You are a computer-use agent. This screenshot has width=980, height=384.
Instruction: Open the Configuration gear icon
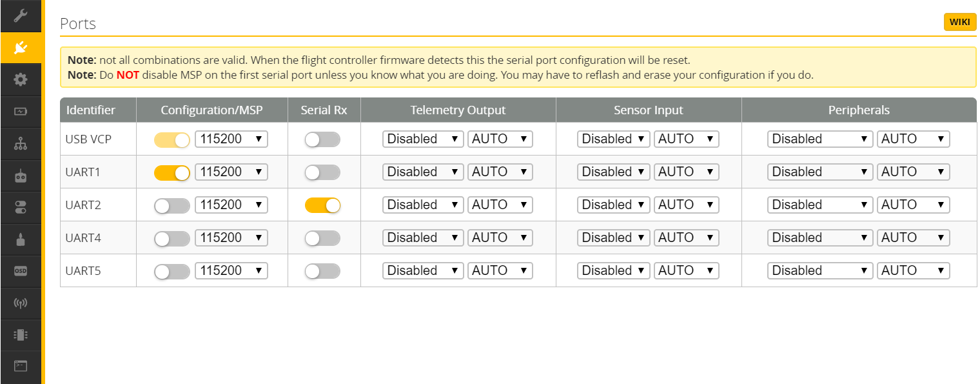point(21,79)
